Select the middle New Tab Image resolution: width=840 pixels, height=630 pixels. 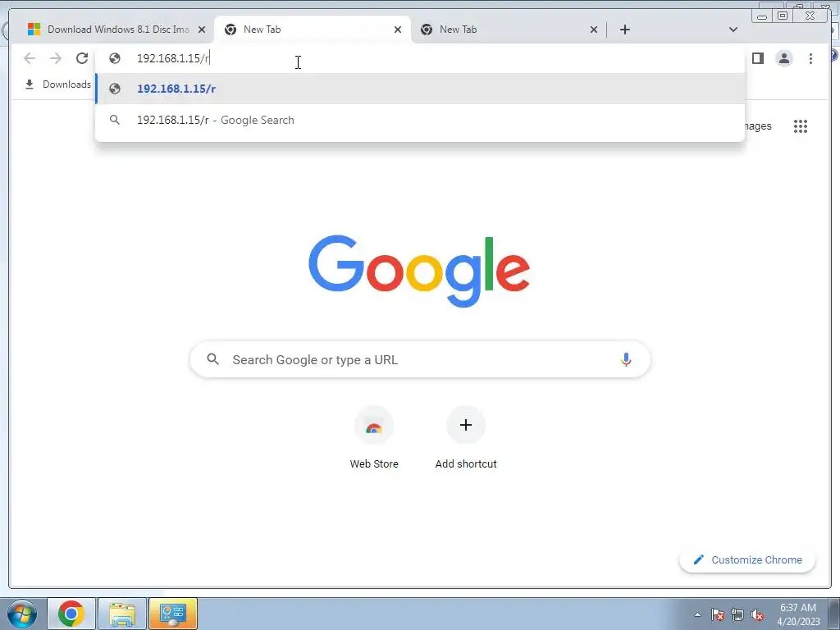[313, 30]
